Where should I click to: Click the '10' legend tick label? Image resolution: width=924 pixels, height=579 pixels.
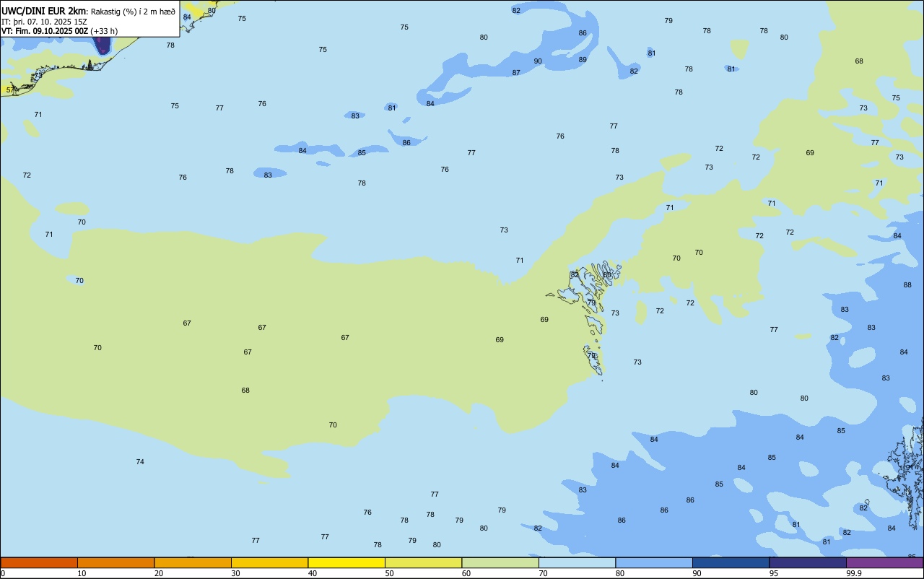82,573
